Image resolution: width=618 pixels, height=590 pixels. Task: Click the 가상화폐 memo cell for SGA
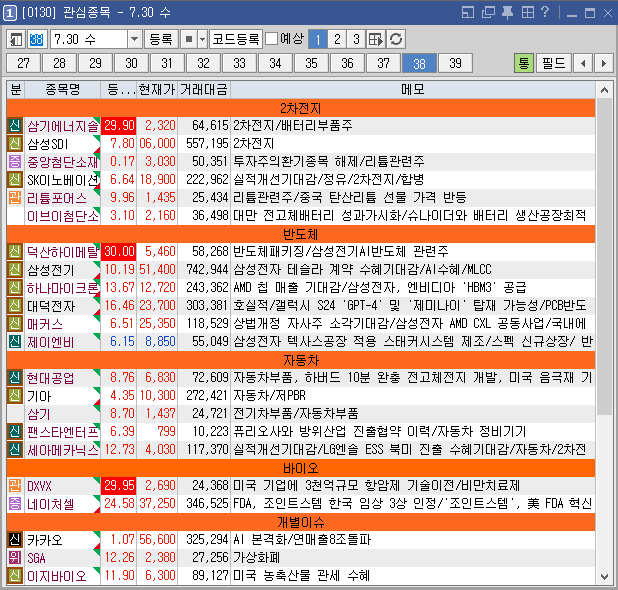click(x=413, y=558)
